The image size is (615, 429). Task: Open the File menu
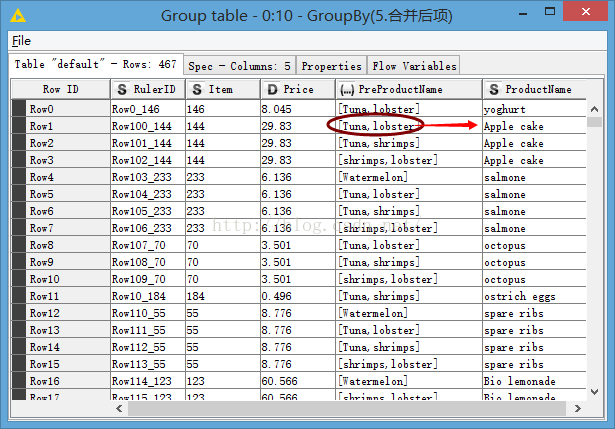click(21, 41)
